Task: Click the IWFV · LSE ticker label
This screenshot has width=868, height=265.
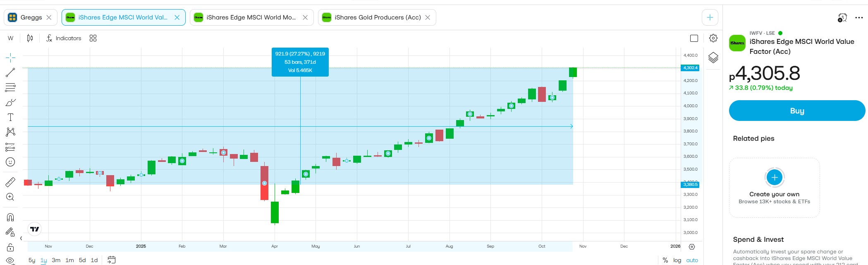Action: pyautogui.click(x=762, y=33)
